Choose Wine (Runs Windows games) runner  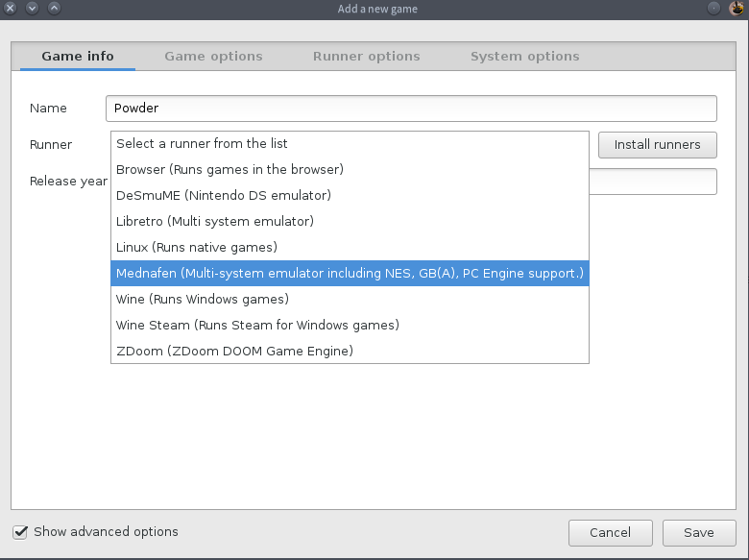pos(203,300)
